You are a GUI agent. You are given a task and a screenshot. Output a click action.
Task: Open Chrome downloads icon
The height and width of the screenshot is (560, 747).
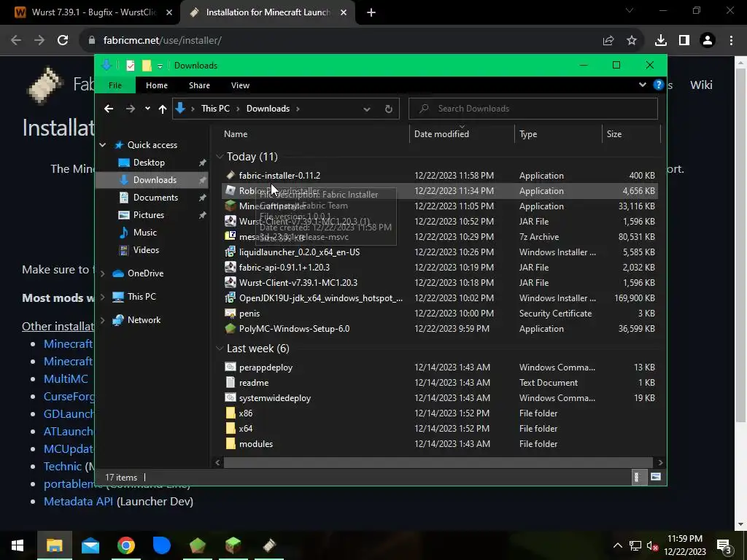coord(661,41)
